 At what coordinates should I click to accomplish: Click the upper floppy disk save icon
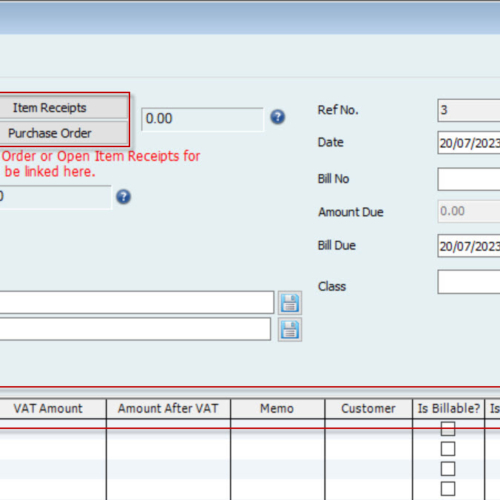coord(290,303)
